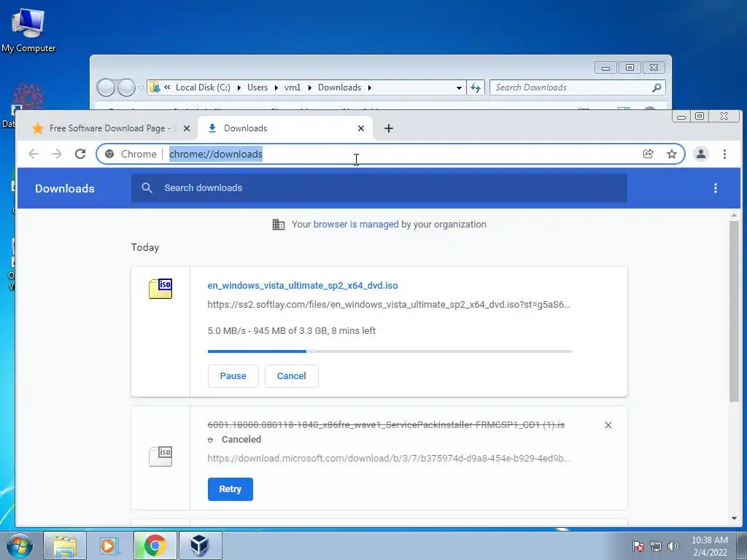Cancel the Vista ISO download

(x=292, y=376)
